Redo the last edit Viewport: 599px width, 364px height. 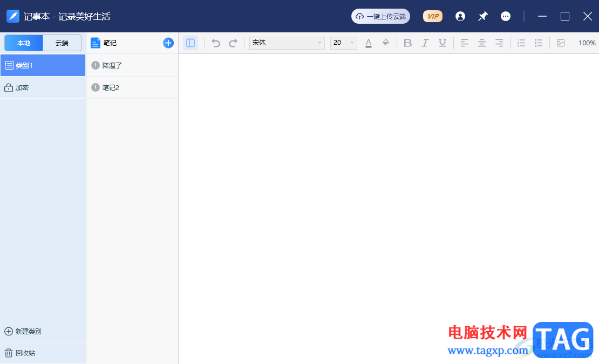[233, 43]
